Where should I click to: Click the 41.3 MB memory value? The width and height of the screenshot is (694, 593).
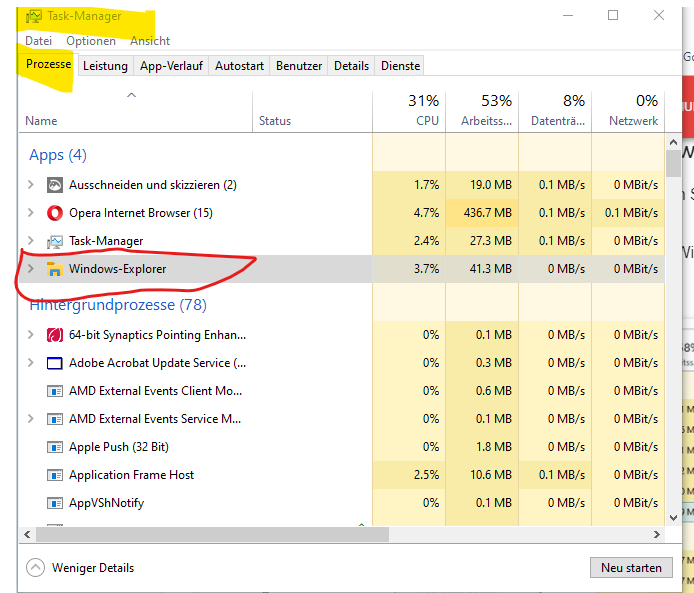point(490,269)
